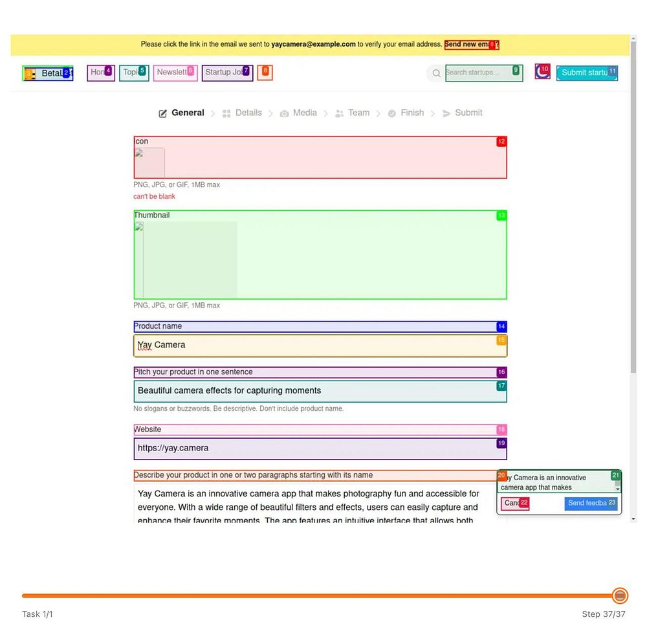
Task: Click the Send feedback button
Action: 591,504
